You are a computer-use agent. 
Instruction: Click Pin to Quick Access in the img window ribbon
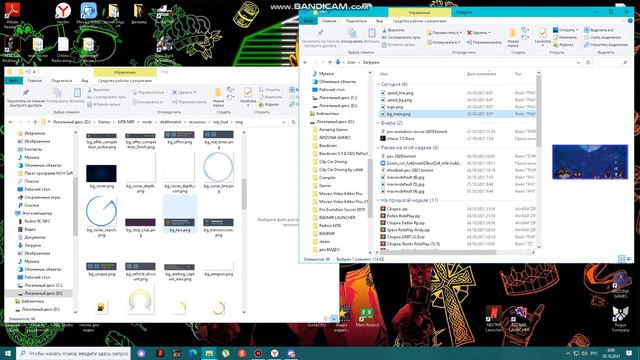(26, 98)
